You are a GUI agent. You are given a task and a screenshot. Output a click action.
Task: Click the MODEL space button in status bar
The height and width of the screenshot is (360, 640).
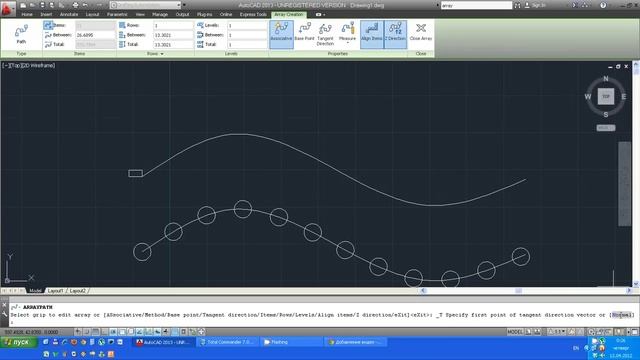(x=515, y=332)
